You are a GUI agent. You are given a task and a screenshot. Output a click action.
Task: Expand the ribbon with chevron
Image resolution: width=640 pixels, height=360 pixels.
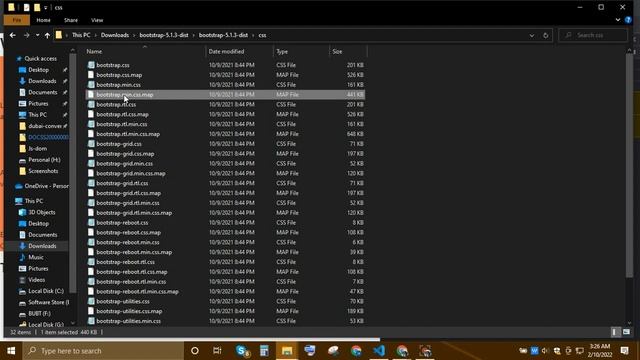pyautogui.click(x=618, y=20)
